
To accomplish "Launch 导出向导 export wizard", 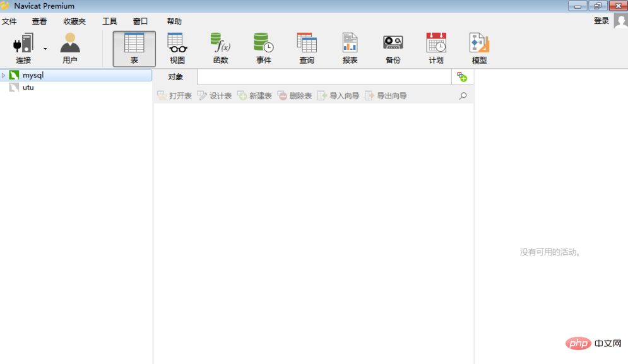I will [x=386, y=96].
